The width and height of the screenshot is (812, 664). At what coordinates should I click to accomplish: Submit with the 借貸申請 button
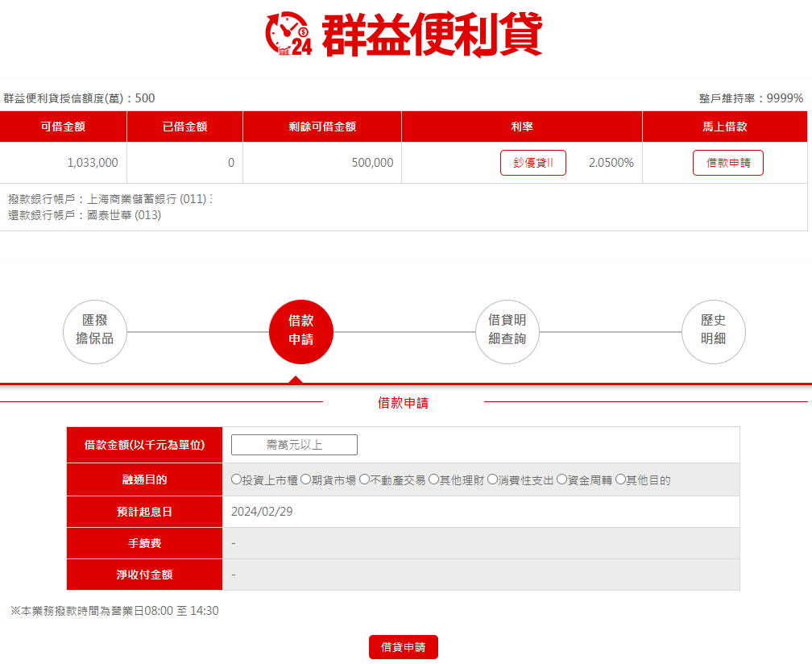coord(402,646)
